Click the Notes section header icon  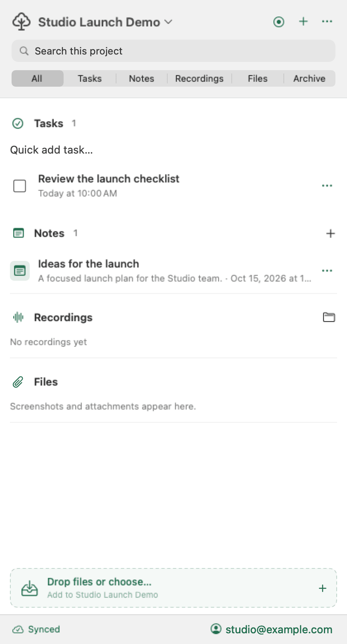coord(19,233)
